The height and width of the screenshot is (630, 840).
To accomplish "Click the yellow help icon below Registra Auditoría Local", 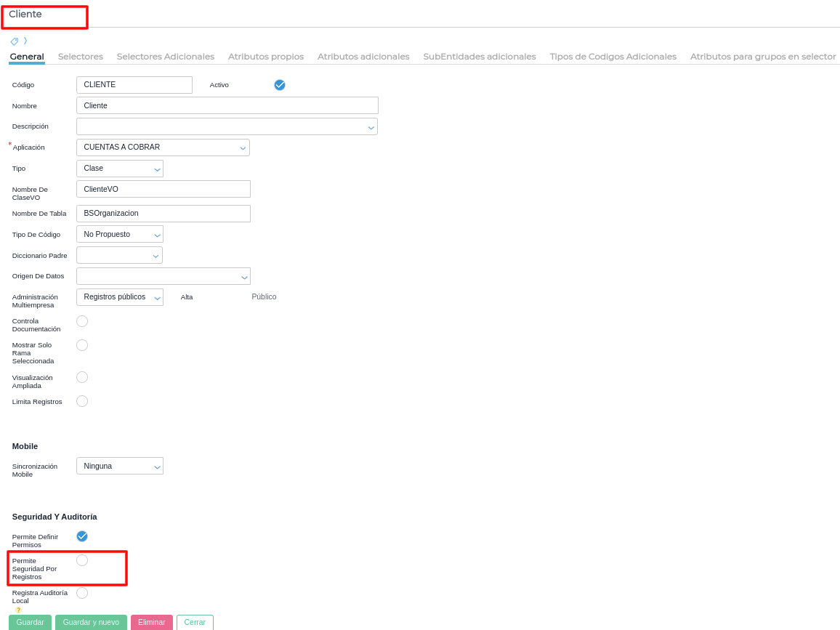I will click(x=18, y=610).
